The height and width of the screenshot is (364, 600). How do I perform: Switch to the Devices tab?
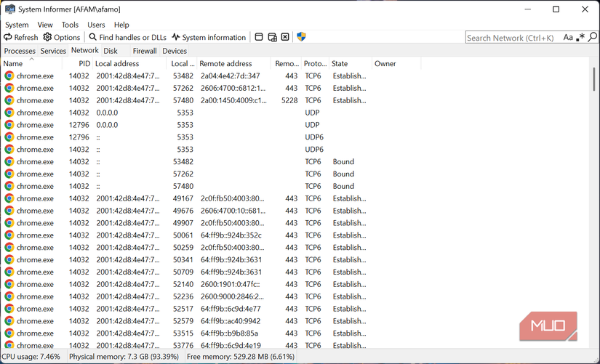175,51
